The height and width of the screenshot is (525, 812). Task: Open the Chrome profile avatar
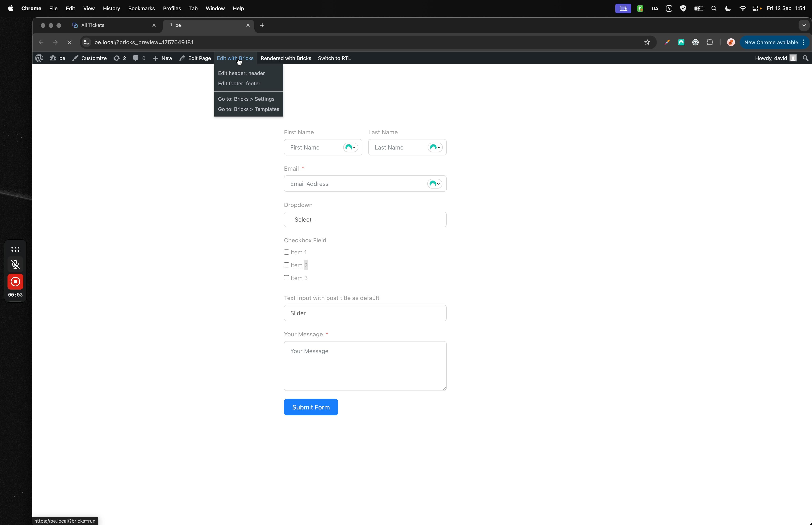(x=731, y=42)
